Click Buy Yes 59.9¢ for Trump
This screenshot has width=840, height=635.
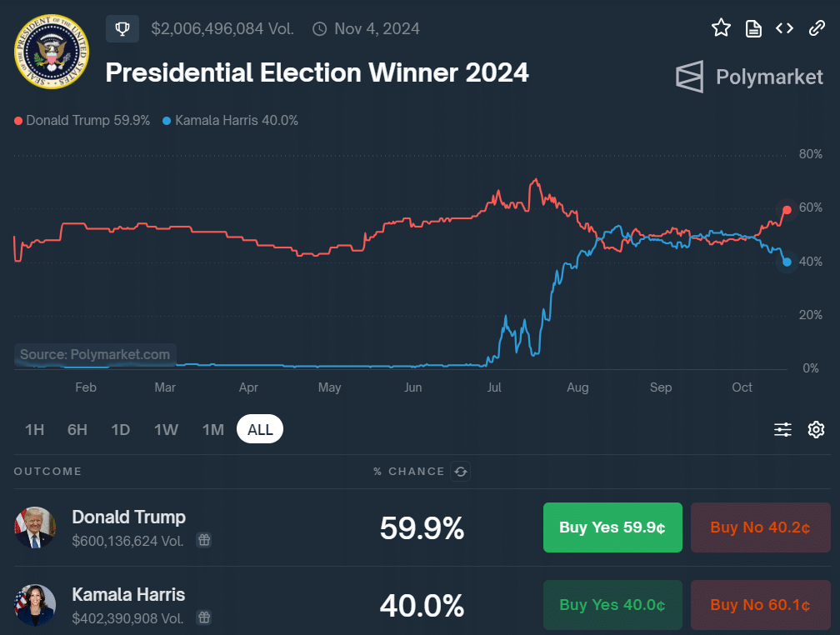612,527
